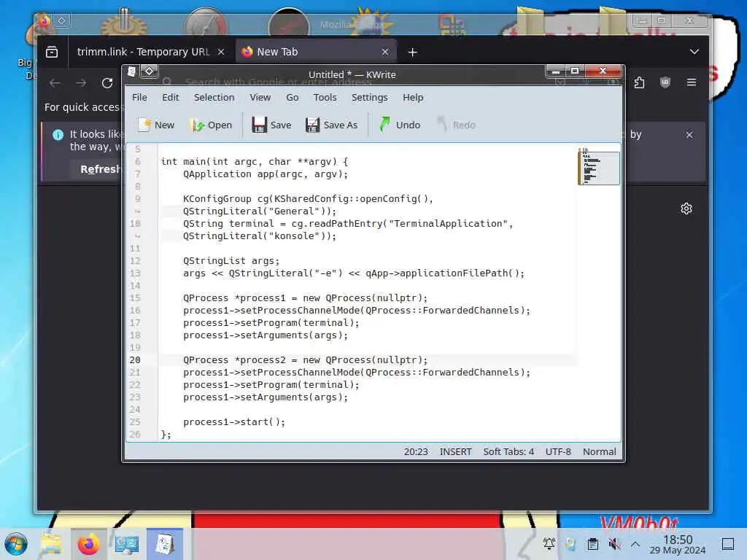Open the New Tab personalize gear icon
The width and height of the screenshot is (747, 560).
pos(686,209)
